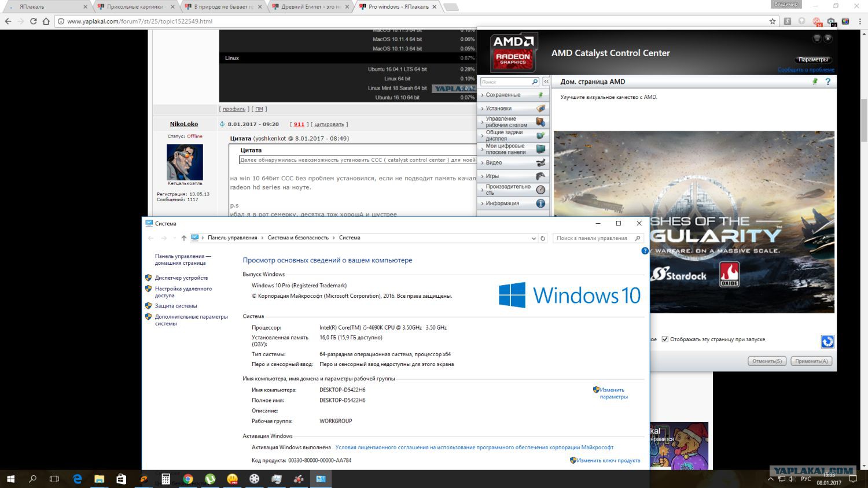Image resolution: width=868 pixels, height=488 pixels.
Task: Click the Cancel button in AMD Catalyst
Action: [767, 361]
